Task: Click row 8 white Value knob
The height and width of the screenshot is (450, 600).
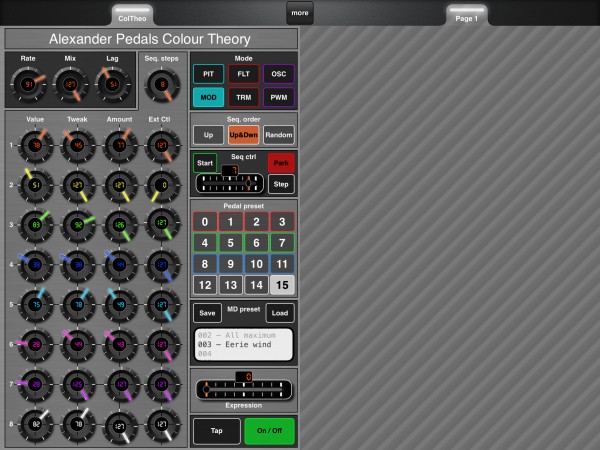Action: coord(36,424)
